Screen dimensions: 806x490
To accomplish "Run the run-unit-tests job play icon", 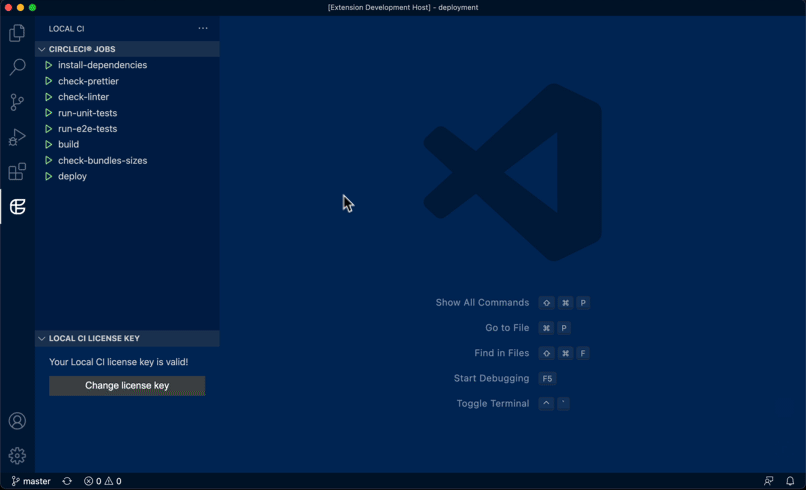I will pyautogui.click(x=48, y=113).
